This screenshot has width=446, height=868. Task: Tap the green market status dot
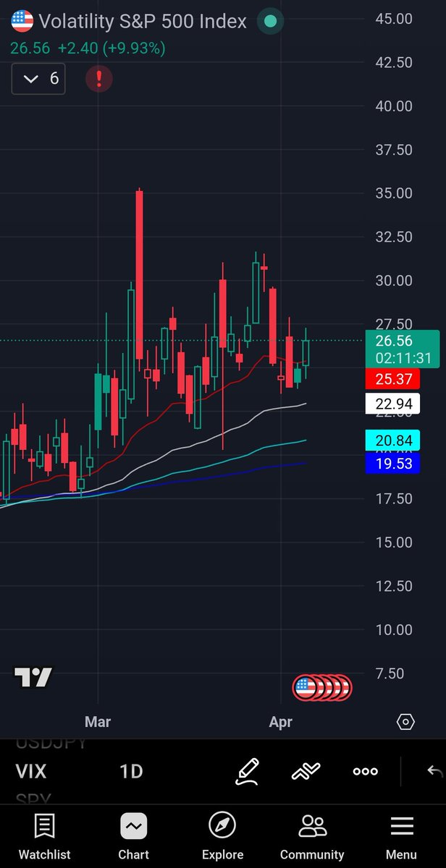[x=270, y=21]
